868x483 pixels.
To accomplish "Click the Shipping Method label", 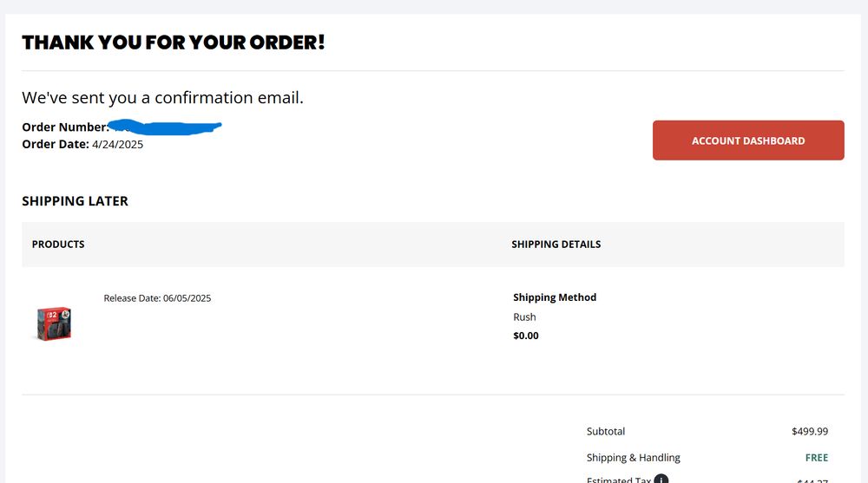I will 555,297.
